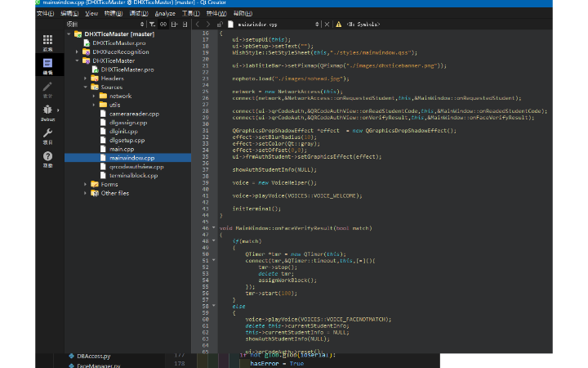
Task: Fold the onFaceVerifyResult function at line 46
Action: point(214,227)
